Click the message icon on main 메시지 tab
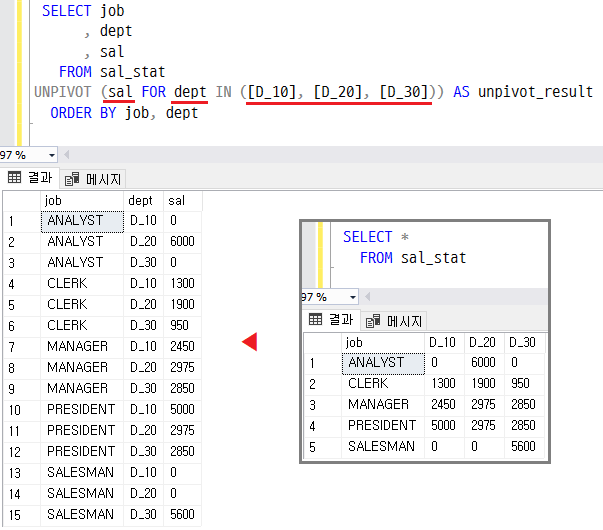Image resolution: width=603 pixels, height=530 pixels. [x=72, y=179]
